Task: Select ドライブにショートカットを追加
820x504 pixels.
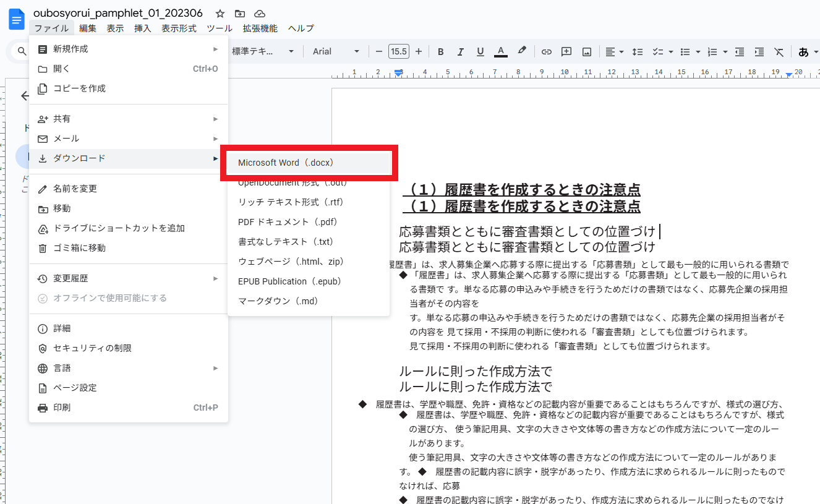Action: (x=129, y=228)
